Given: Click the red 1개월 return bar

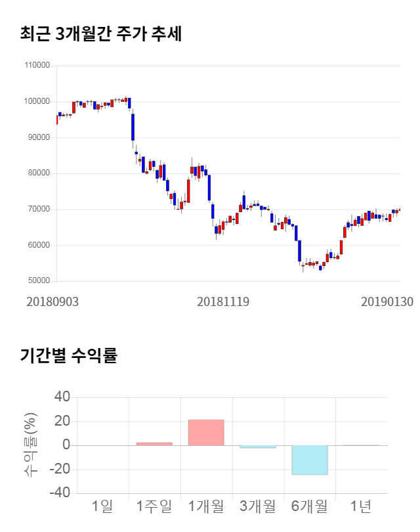Looking at the screenshot, I should pyautogui.click(x=206, y=432).
